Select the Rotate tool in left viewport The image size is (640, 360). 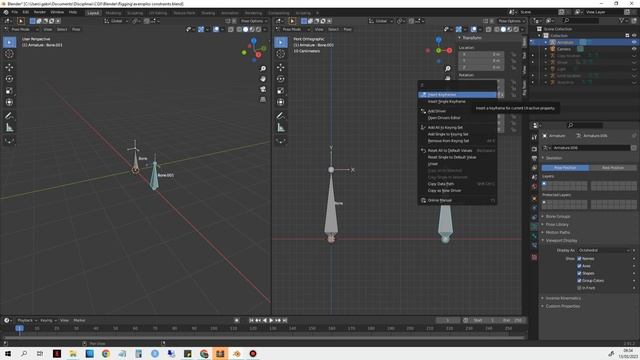(x=9, y=79)
